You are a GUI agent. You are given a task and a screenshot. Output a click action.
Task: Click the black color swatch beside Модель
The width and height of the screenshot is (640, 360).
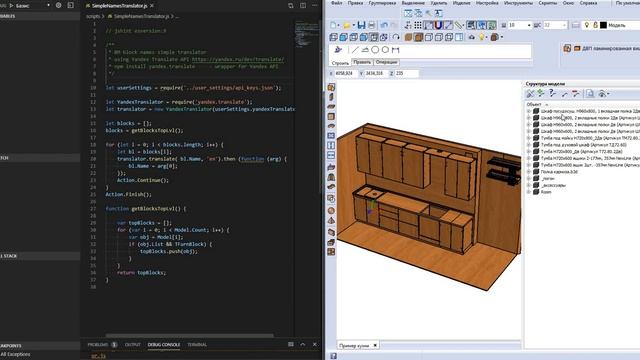(603, 25)
